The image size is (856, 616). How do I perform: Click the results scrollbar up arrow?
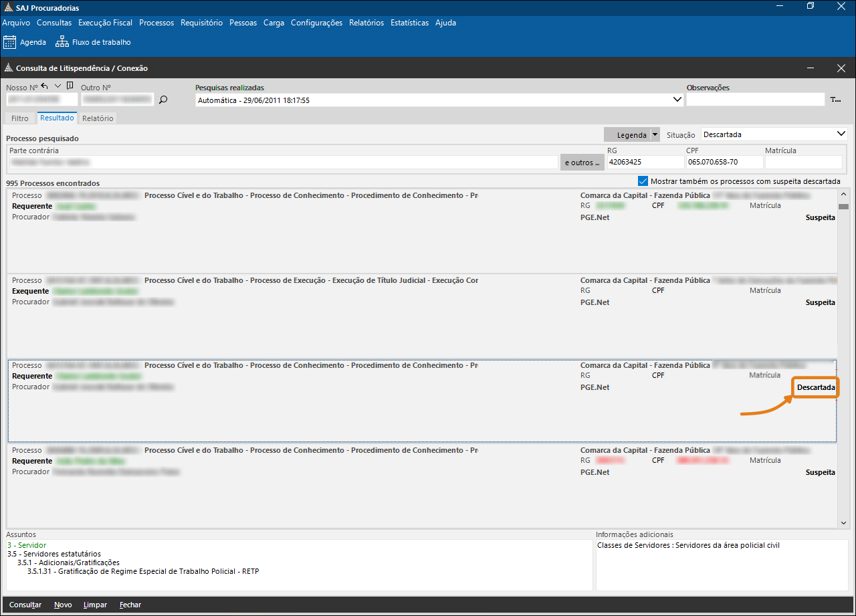(x=843, y=195)
